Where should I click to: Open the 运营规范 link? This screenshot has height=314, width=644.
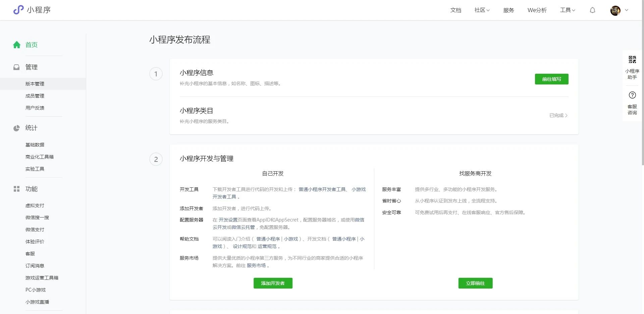(267, 246)
